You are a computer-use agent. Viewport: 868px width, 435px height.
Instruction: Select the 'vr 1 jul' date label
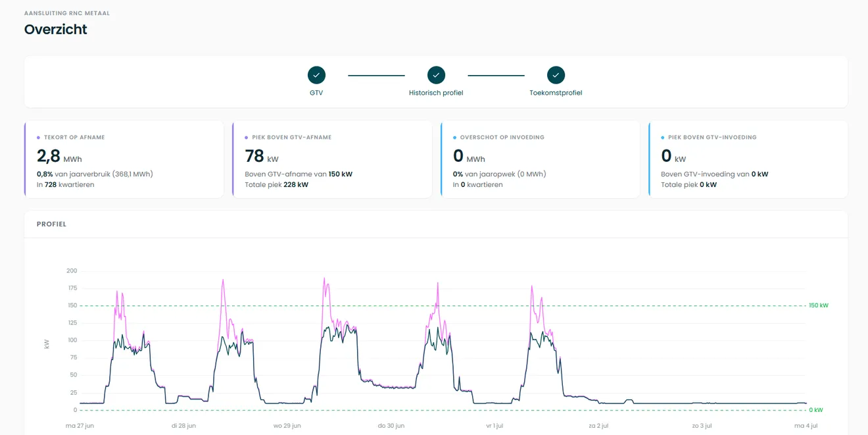(x=494, y=426)
